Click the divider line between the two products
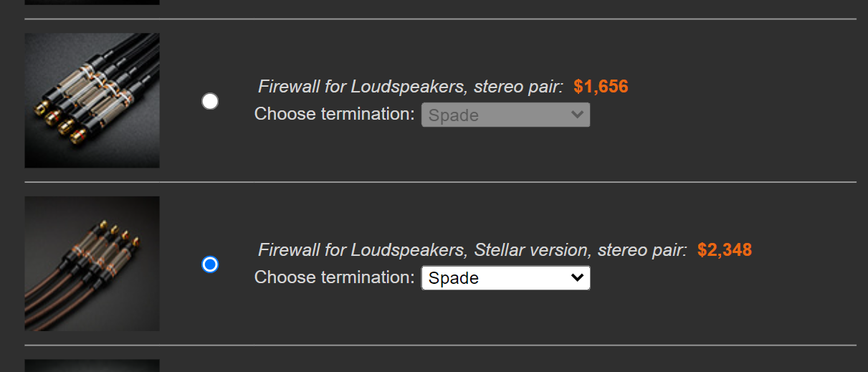This screenshot has height=372, width=868. (x=441, y=182)
